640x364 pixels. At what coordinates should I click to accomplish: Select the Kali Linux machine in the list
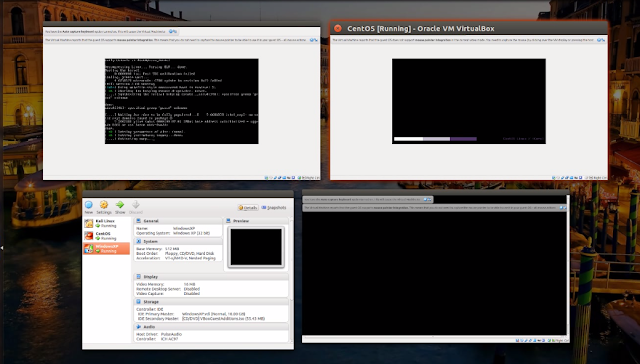tap(106, 223)
